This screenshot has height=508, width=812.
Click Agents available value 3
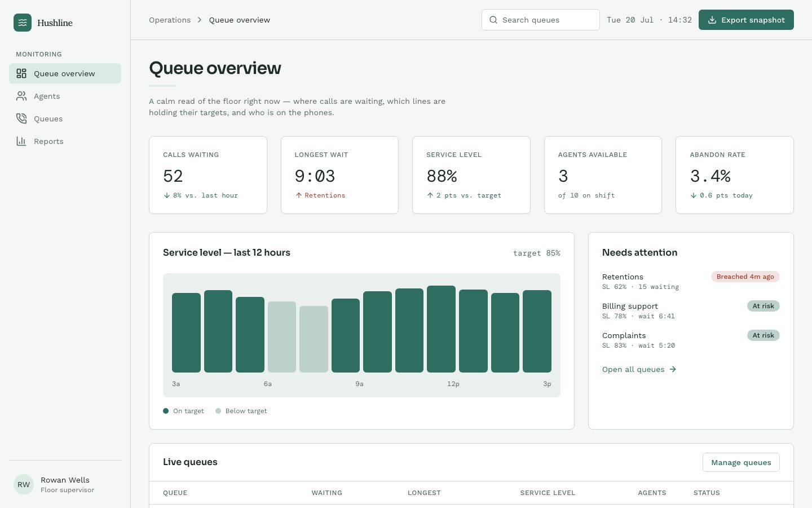pos(563,176)
